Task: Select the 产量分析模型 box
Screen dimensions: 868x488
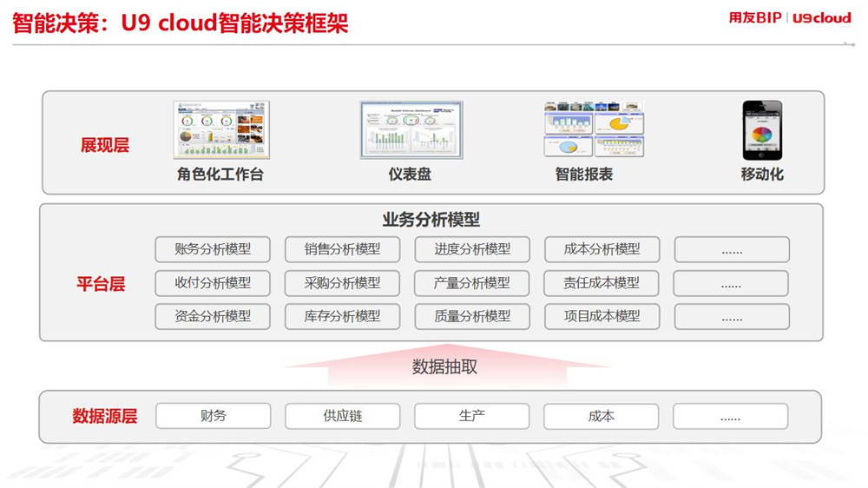Action: tap(471, 283)
